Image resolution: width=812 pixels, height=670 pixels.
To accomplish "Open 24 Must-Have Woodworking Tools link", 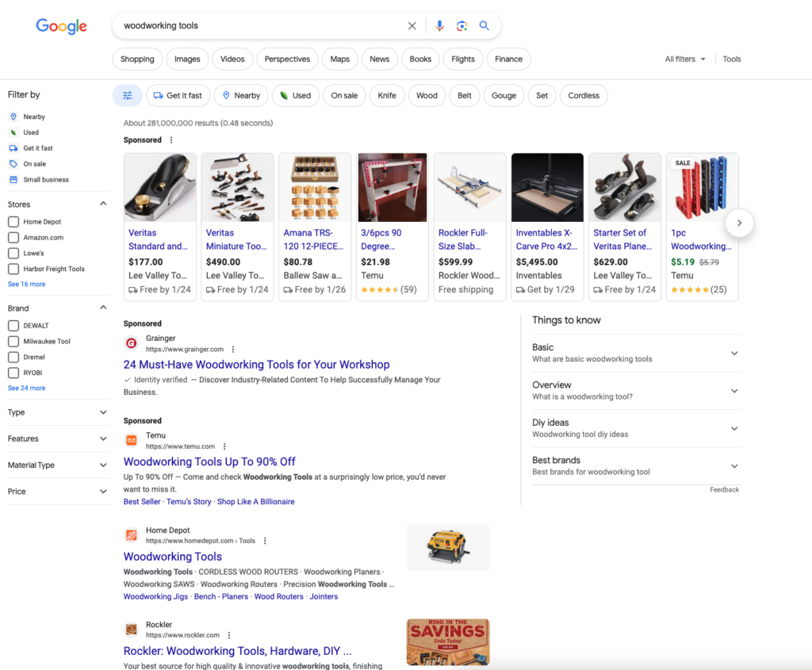I will (x=256, y=365).
